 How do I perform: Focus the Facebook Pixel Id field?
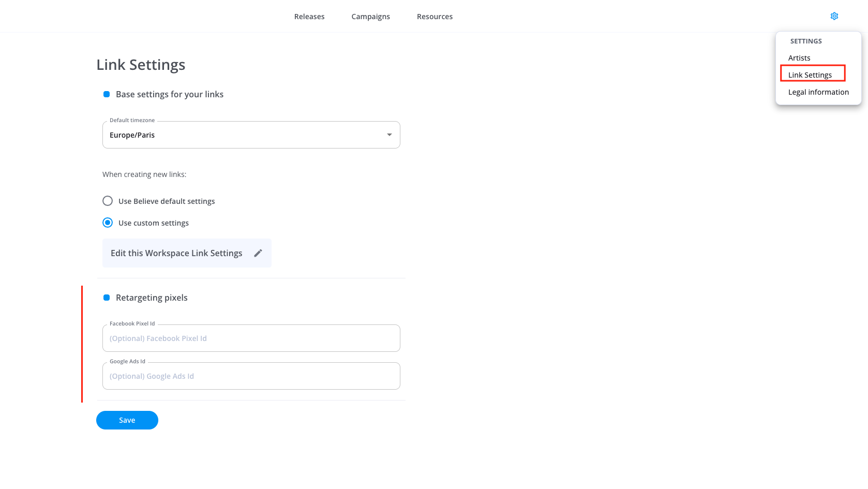click(x=251, y=338)
